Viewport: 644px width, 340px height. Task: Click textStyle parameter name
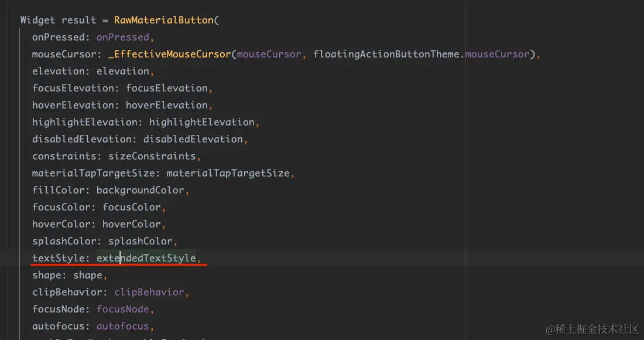click(x=59, y=258)
